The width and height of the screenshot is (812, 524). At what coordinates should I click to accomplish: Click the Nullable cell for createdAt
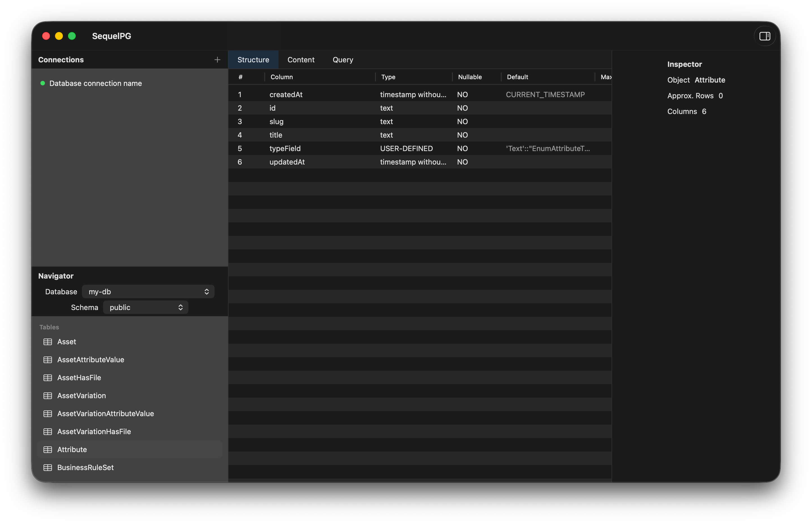tap(463, 94)
